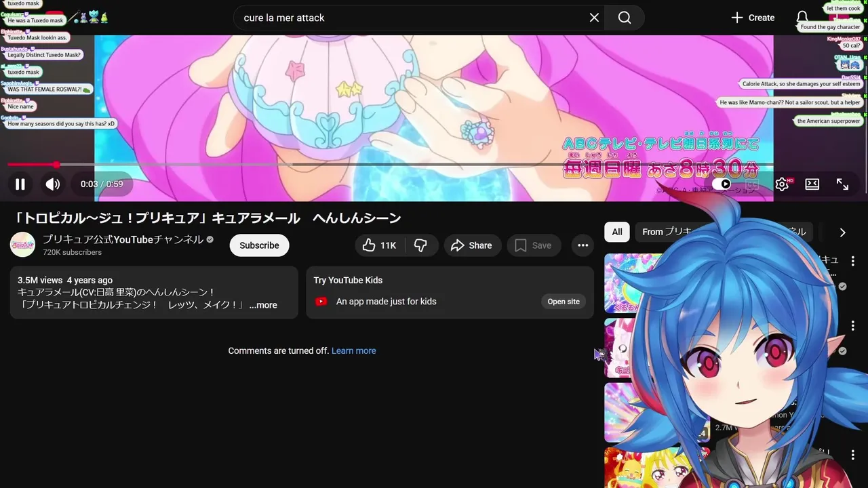Screen dimensions: 868x488
Task: Open more actions menu beside Save
Action: click(x=583, y=245)
